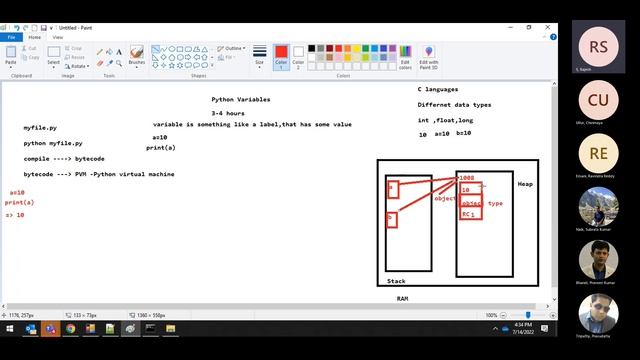Click the zoom out minus button
This screenshot has height=360, width=640.
tap(503, 315)
